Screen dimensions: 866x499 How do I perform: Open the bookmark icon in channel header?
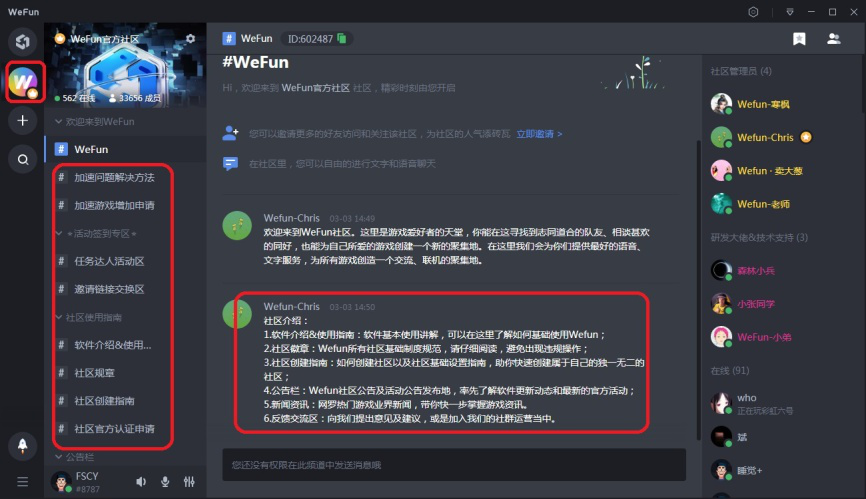click(x=799, y=39)
